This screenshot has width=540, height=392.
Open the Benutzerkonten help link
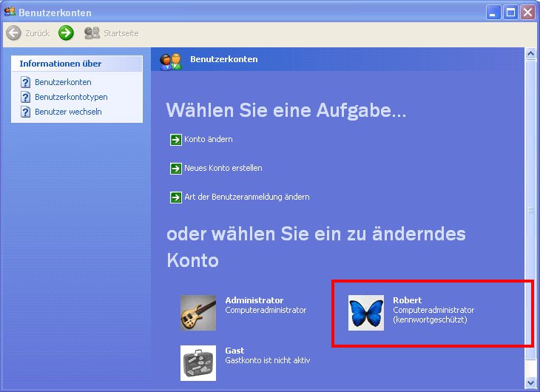tap(63, 82)
